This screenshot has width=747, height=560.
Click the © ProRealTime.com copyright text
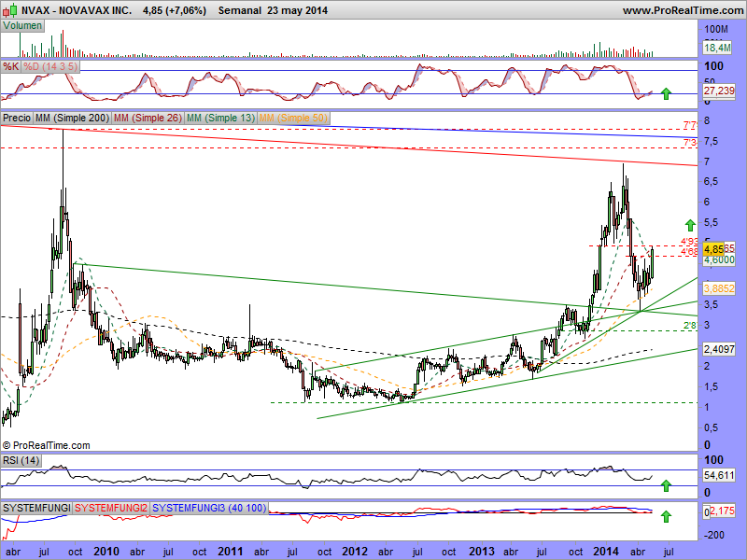46,445
